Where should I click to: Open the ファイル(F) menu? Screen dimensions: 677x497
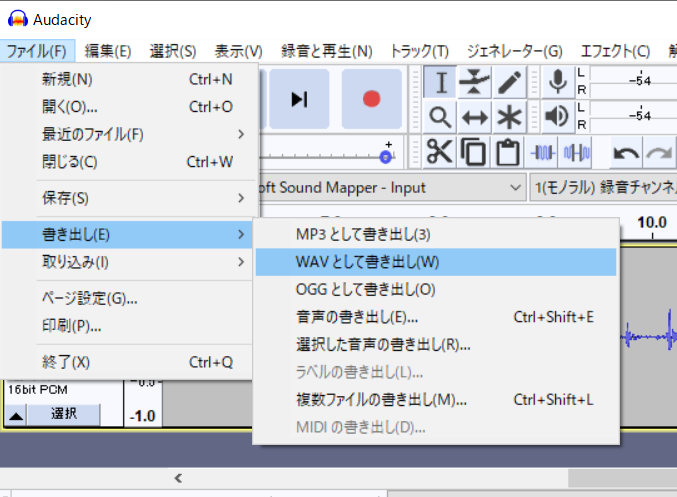[37, 51]
